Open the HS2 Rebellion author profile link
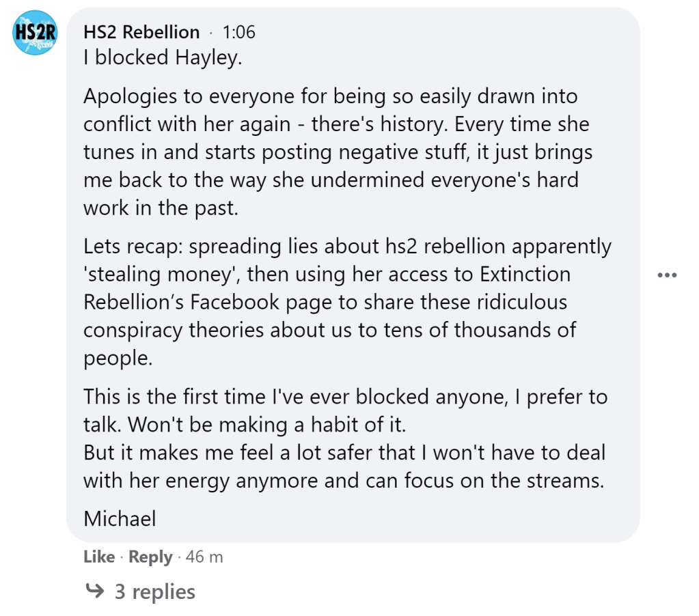This screenshot has height=616, width=699. (x=141, y=32)
